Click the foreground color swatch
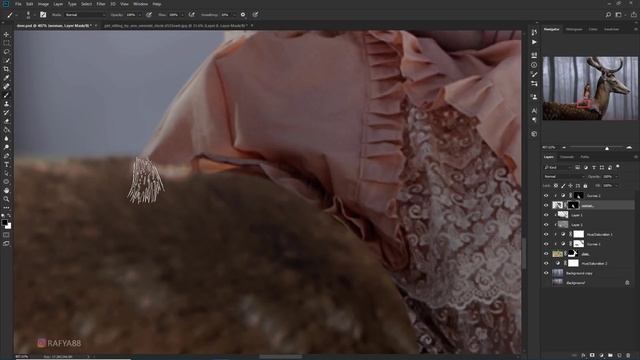 (x=4, y=222)
